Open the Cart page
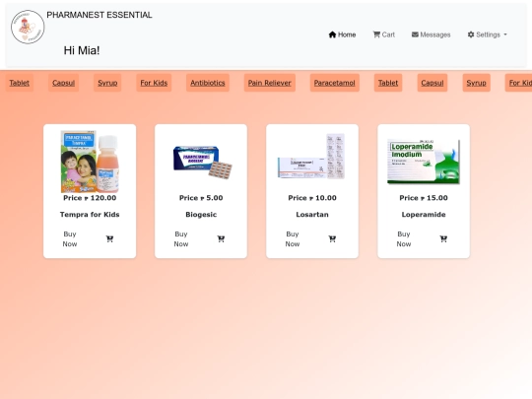 click(384, 34)
